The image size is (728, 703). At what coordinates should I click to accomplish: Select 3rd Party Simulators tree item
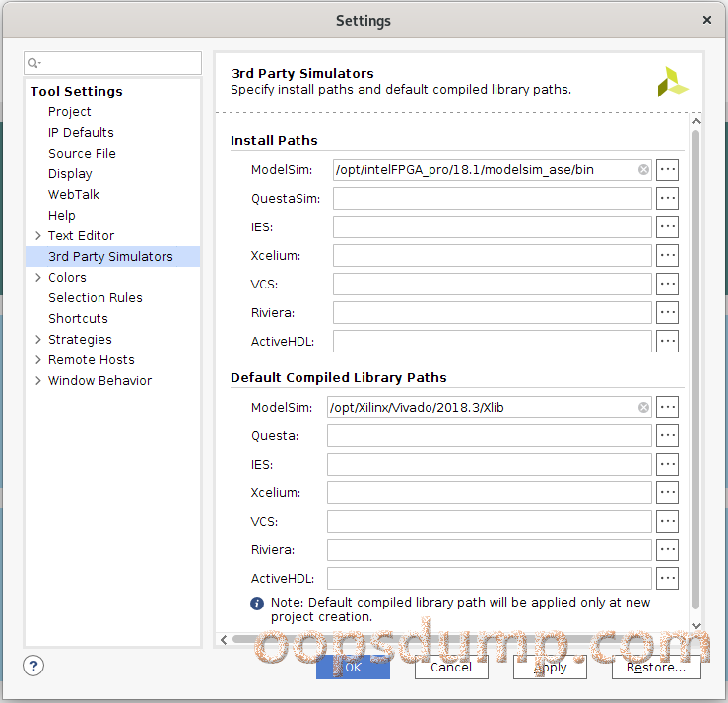point(113,256)
